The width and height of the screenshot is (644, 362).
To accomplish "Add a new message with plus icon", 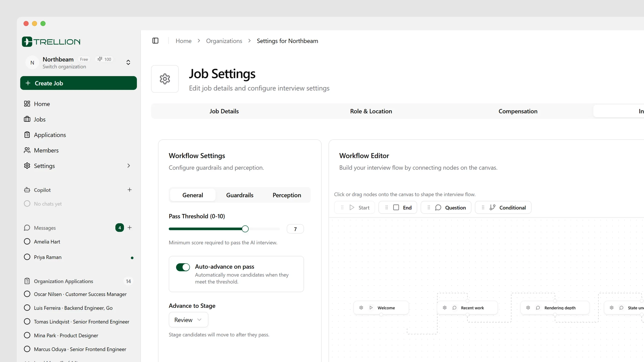I will coord(130,228).
